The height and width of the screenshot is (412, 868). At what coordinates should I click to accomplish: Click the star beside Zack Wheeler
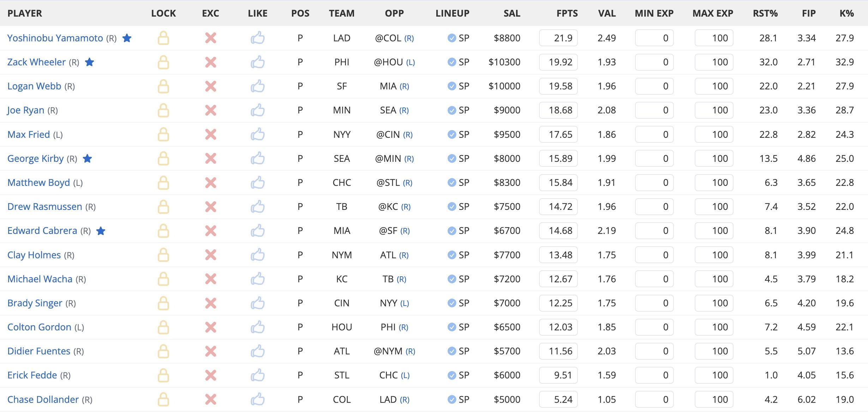click(90, 62)
